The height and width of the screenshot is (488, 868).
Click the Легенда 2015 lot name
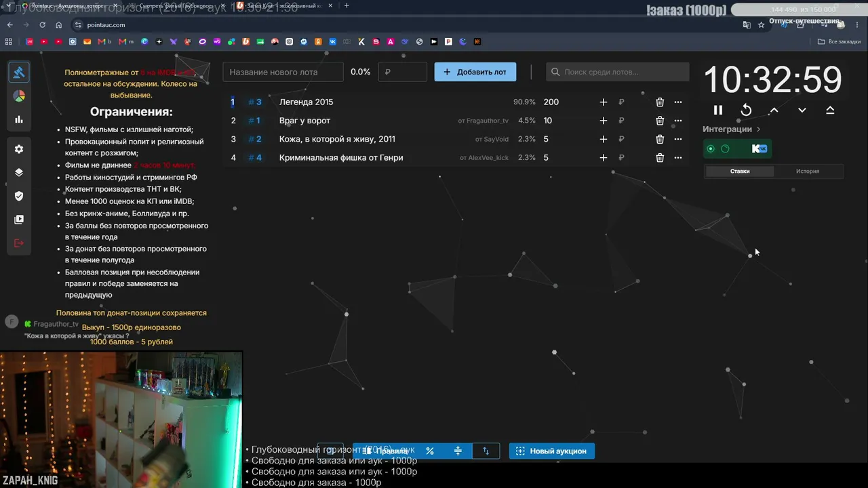306,102
